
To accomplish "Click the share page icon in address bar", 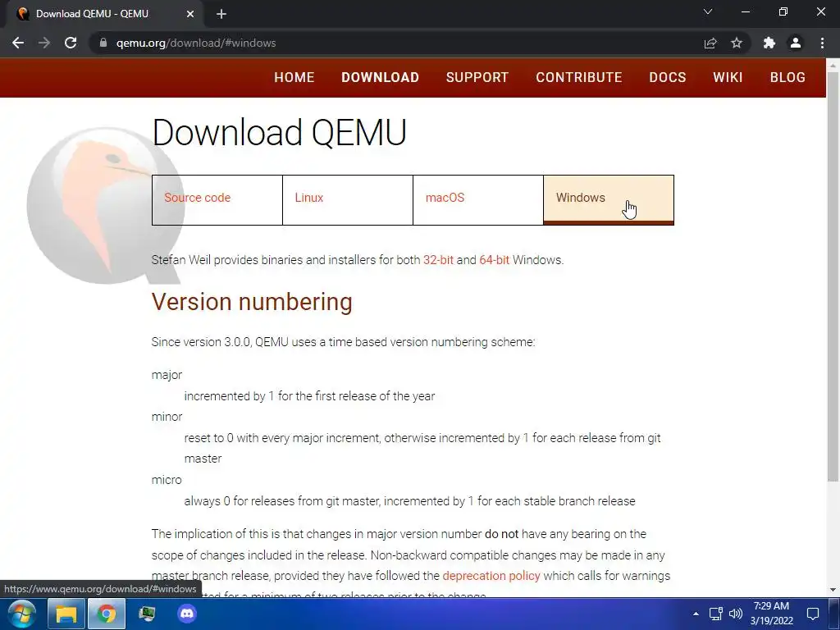I will (710, 43).
